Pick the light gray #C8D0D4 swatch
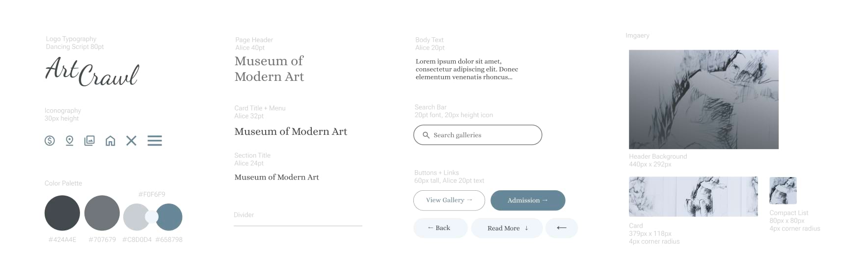The image size is (868, 280). point(135,217)
